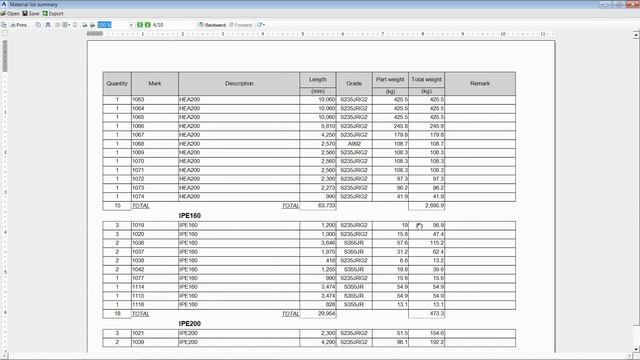
Task: Click the page layout icon before zoom
Action: 75,25
